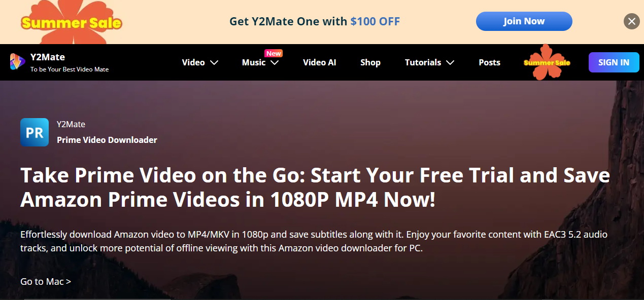The width and height of the screenshot is (644, 300).
Task: Open the Video AI menu item
Action: point(320,62)
